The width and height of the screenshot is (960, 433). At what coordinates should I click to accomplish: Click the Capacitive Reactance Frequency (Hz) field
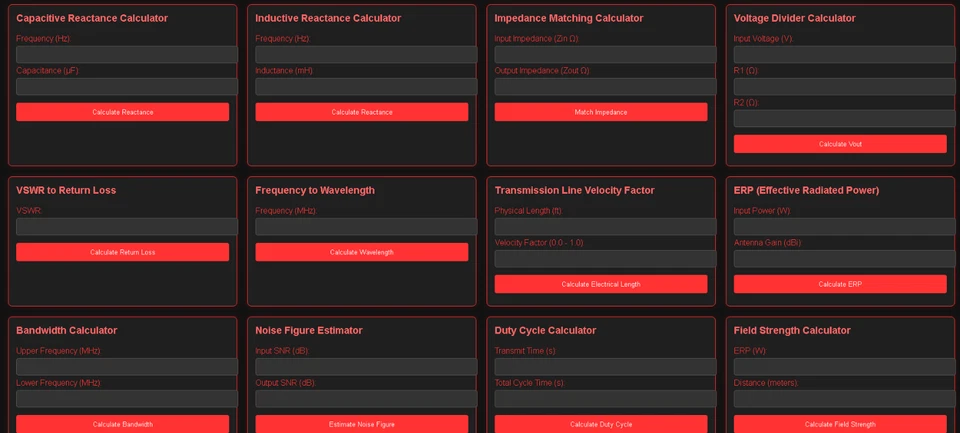tap(127, 55)
